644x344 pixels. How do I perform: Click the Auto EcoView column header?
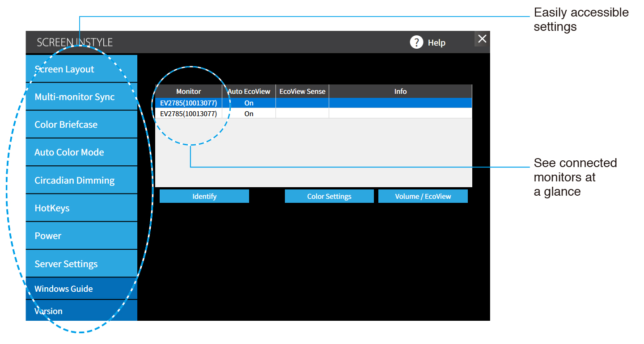coord(249,92)
